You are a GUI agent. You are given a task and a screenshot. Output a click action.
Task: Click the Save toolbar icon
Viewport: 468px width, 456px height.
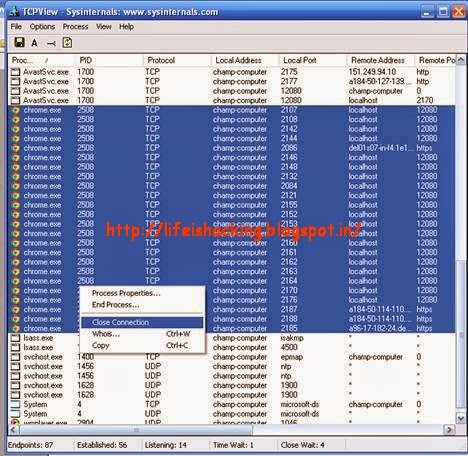pyautogui.click(x=19, y=43)
